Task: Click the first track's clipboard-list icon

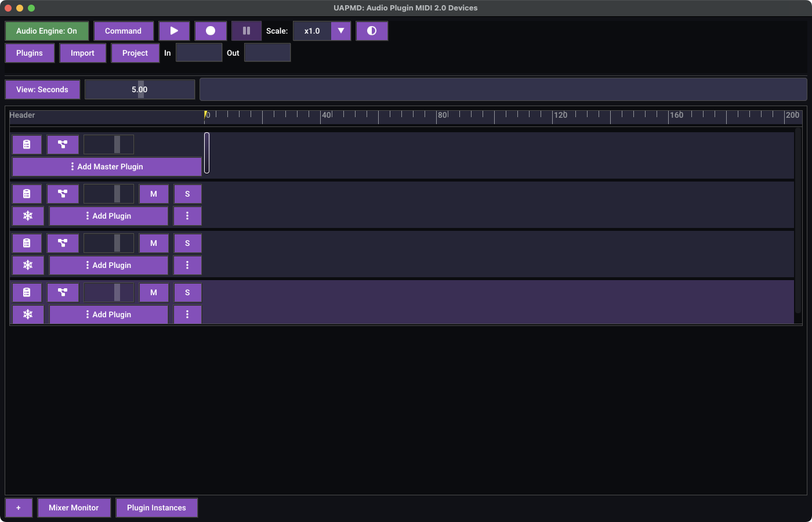Action: pyautogui.click(x=27, y=194)
